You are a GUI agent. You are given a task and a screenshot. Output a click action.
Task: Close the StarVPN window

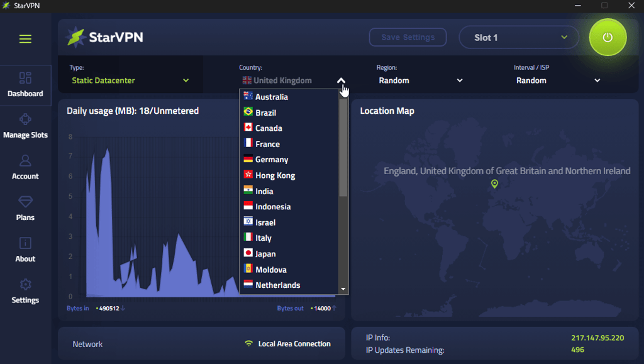pos(631,5)
